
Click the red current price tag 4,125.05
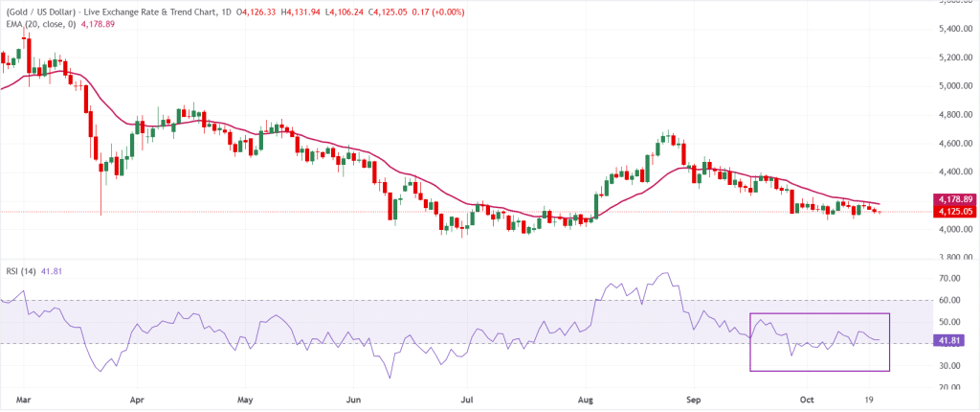954,213
